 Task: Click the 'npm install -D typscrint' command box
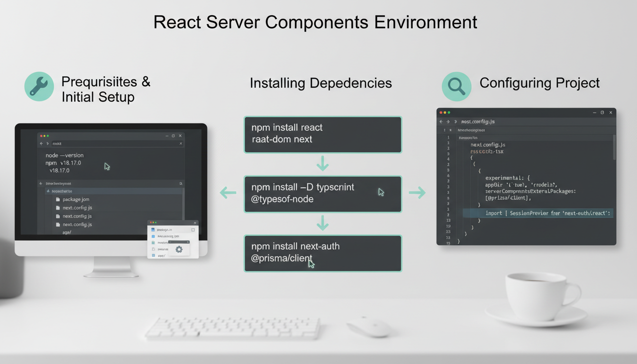(323, 194)
